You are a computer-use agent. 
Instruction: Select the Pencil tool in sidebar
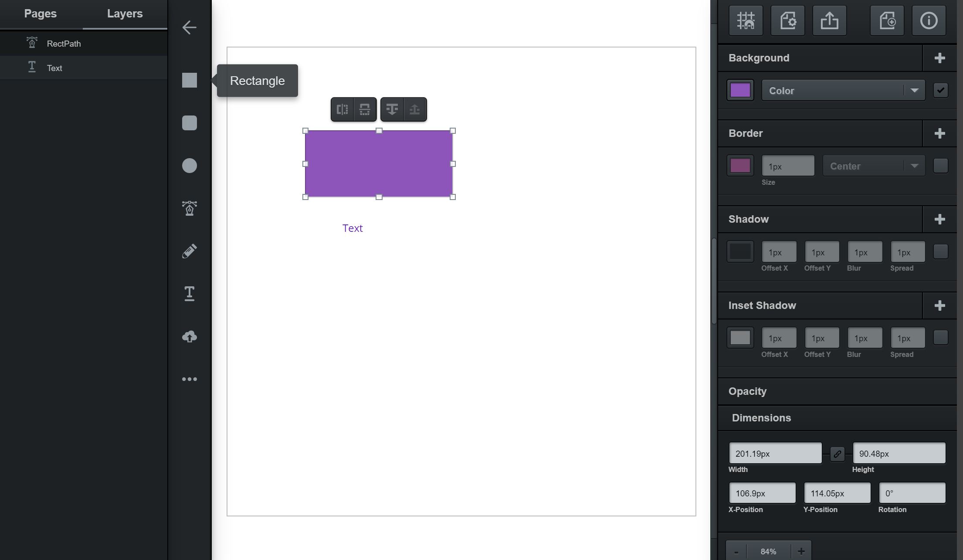189,251
